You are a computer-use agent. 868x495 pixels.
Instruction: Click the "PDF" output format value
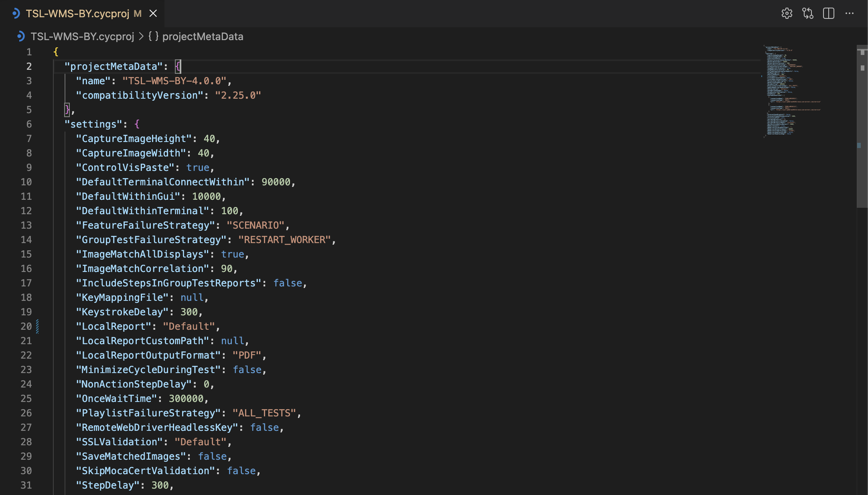pyautogui.click(x=247, y=355)
